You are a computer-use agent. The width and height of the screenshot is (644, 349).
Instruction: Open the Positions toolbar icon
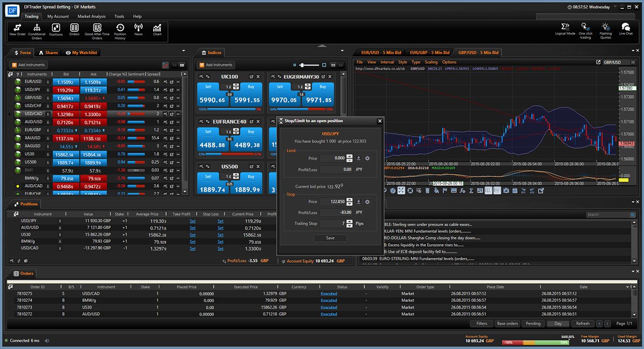point(56,30)
